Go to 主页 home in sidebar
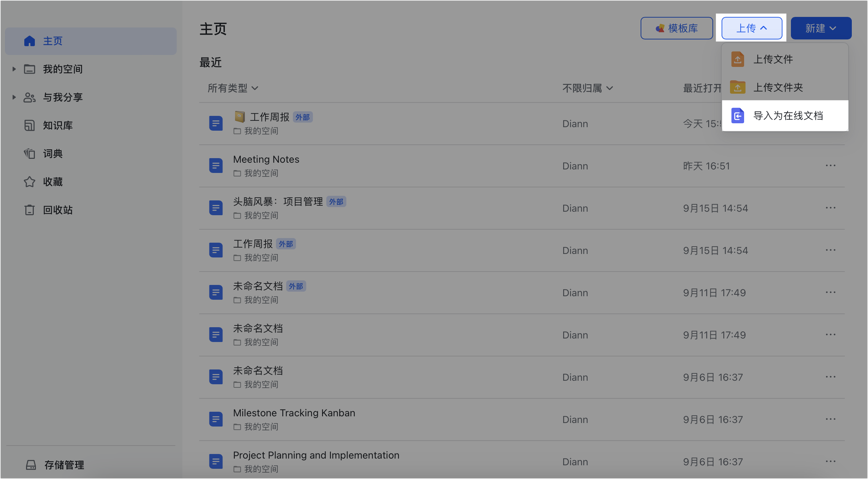 coord(53,41)
